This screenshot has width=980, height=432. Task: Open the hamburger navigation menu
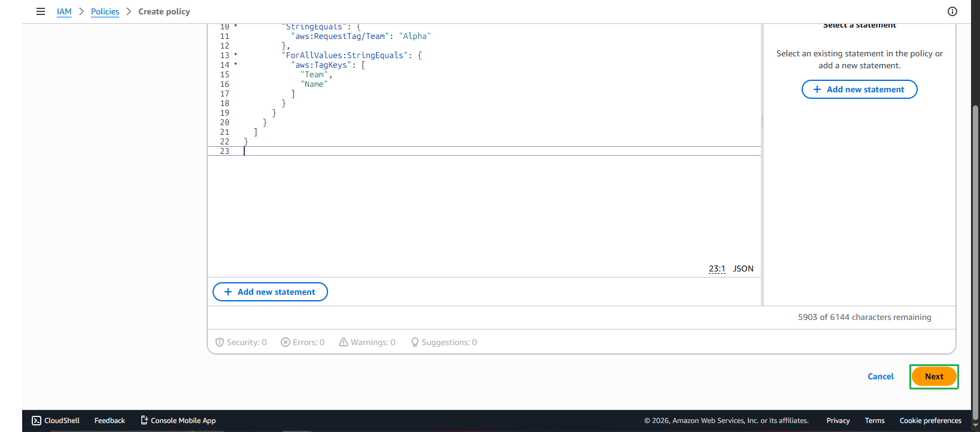tap(41, 11)
